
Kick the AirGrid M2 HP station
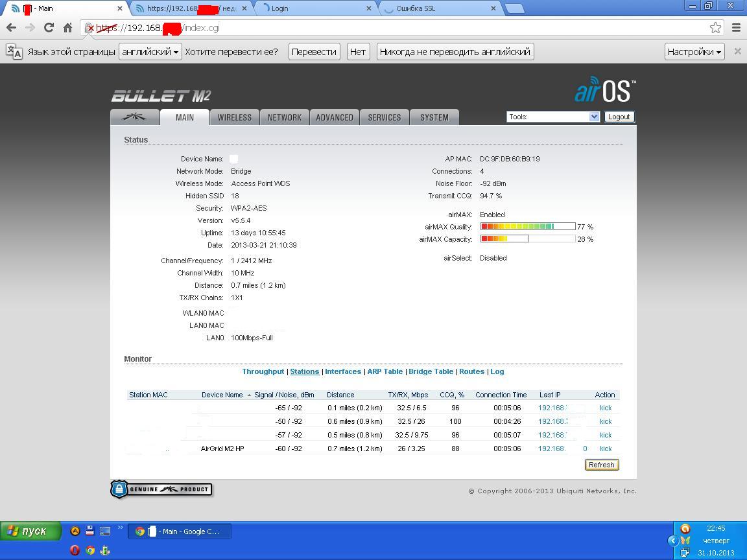tap(606, 449)
